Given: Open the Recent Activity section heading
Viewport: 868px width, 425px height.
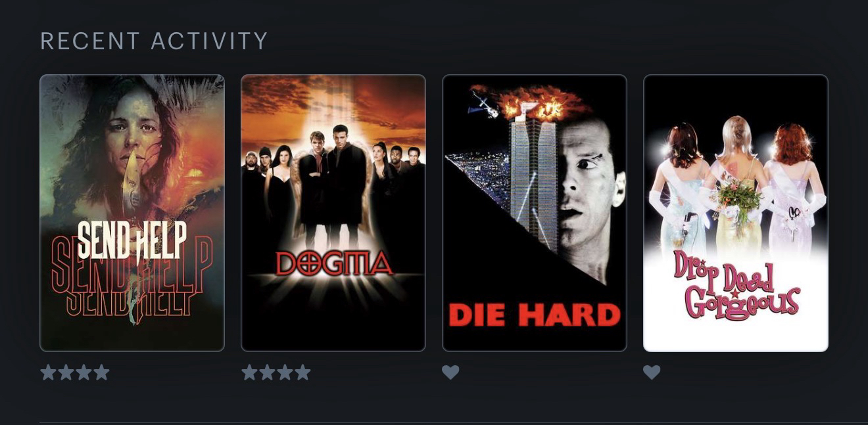Looking at the screenshot, I should tap(154, 41).
